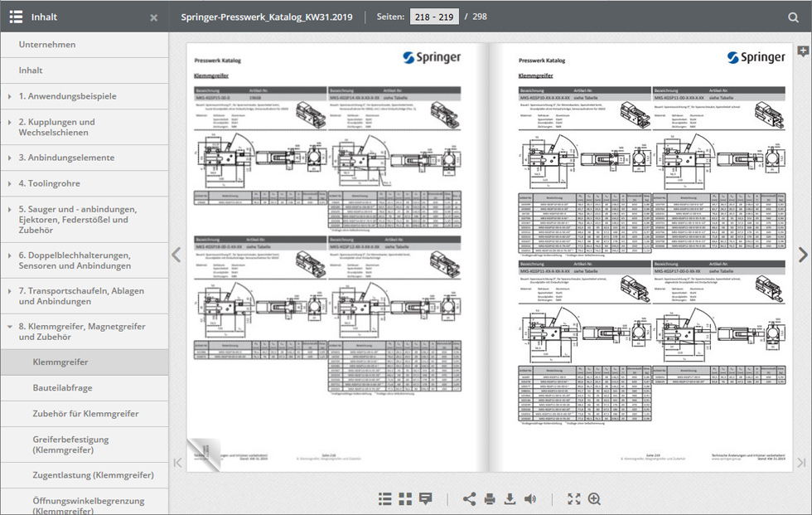Click the table of contents list icon in header

pos(16,17)
